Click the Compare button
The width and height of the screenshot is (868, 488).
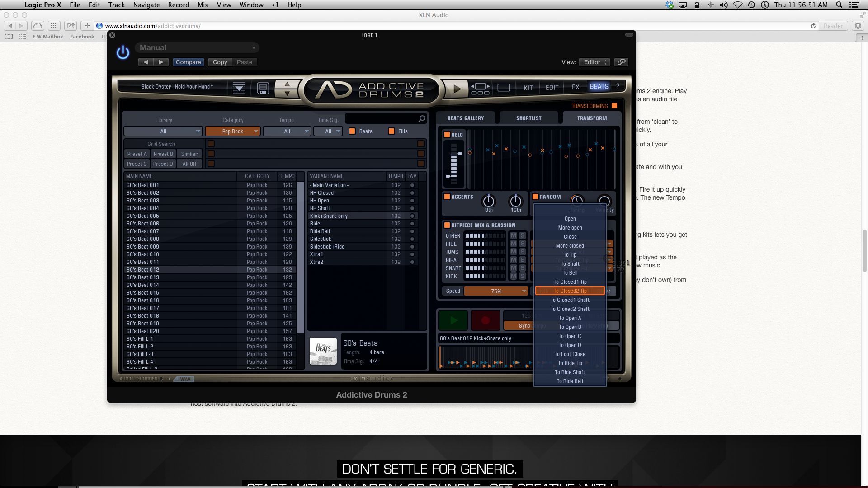pyautogui.click(x=188, y=62)
